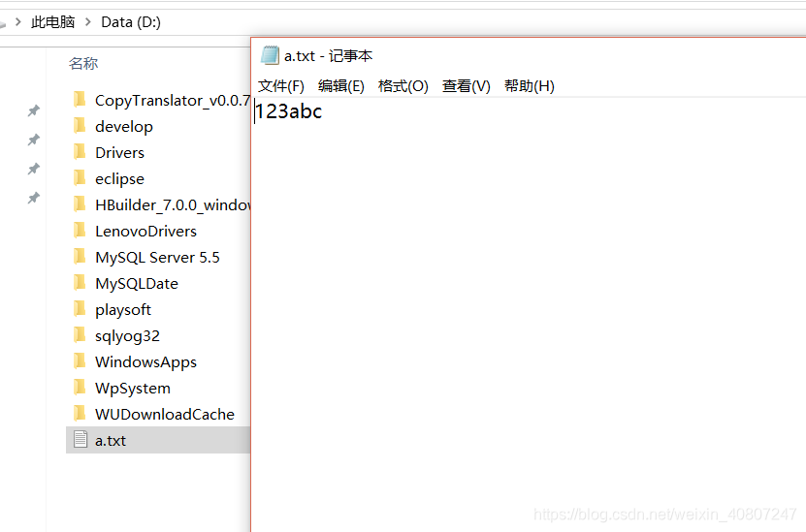Open the 格式(O) menu in Notepad

(403, 85)
